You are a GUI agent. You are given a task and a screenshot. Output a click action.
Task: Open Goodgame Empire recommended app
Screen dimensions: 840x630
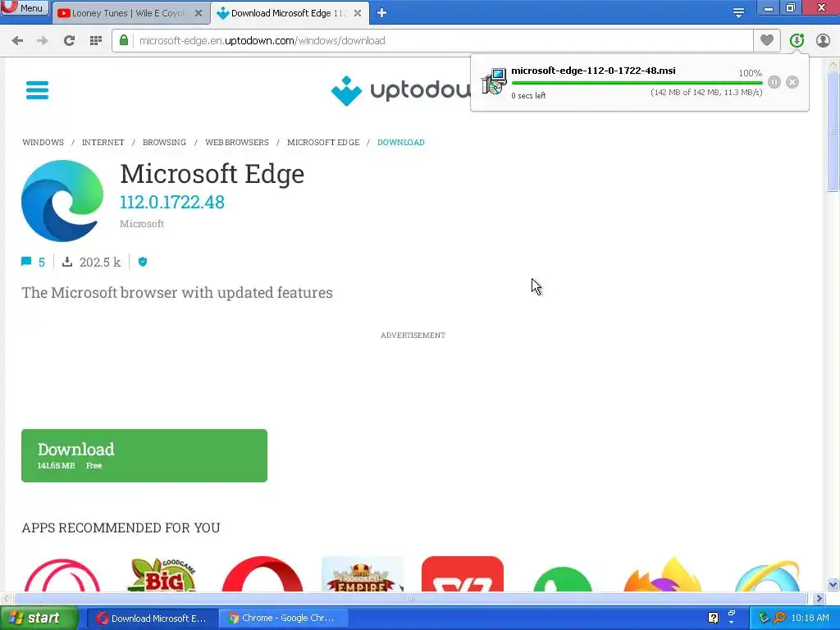(x=363, y=574)
